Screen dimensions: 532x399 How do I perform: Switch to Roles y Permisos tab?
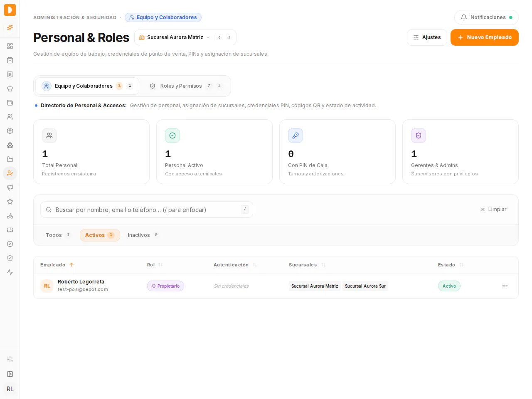(185, 86)
